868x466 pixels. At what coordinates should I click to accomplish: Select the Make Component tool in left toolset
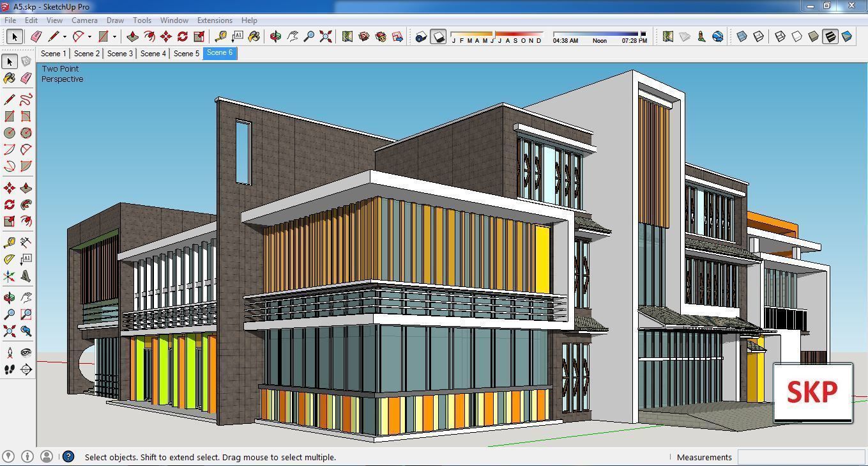point(26,61)
